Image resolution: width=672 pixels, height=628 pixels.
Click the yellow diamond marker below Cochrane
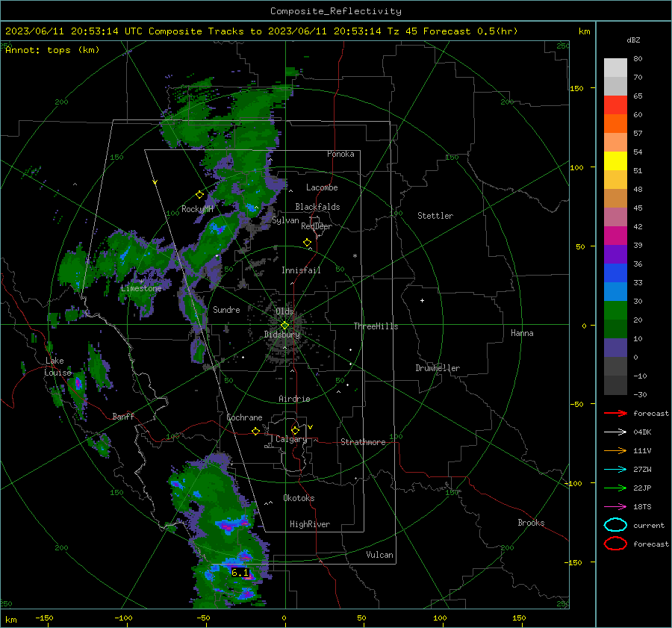[x=255, y=431]
